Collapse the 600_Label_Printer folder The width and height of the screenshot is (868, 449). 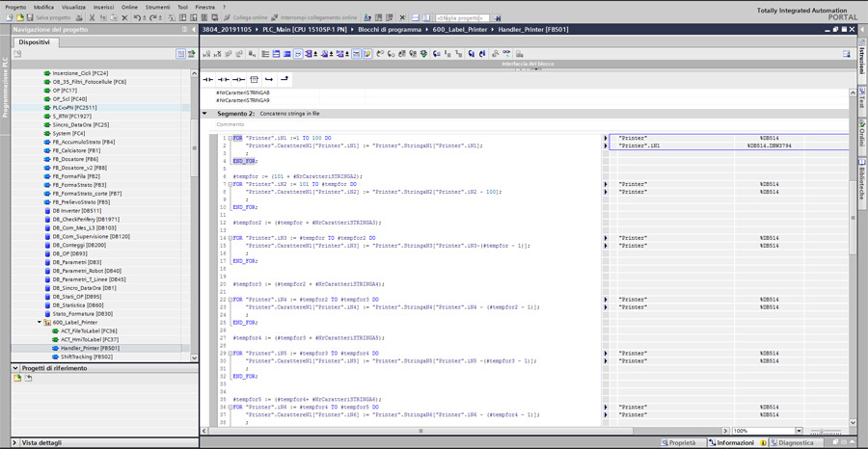[x=40, y=323]
